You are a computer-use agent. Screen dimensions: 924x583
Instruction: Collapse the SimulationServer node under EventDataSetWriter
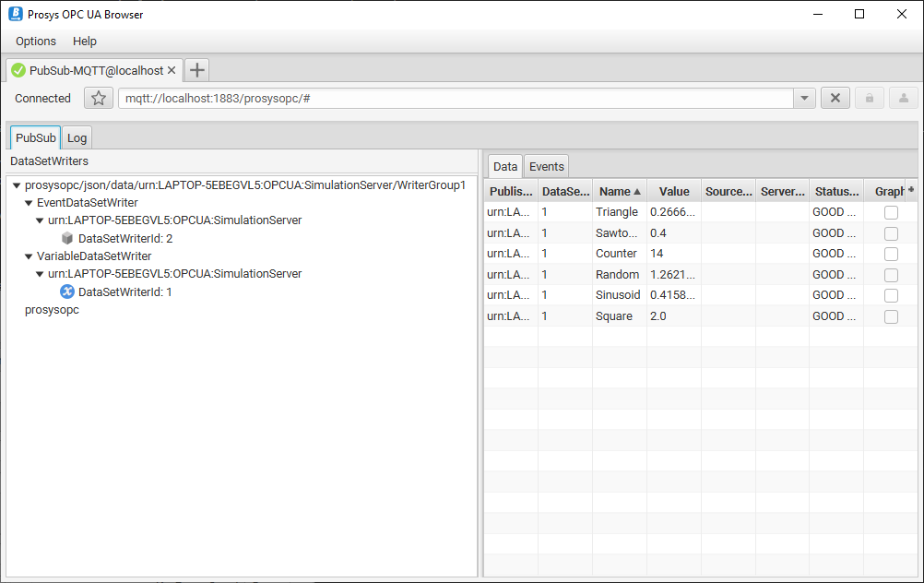[40, 221]
